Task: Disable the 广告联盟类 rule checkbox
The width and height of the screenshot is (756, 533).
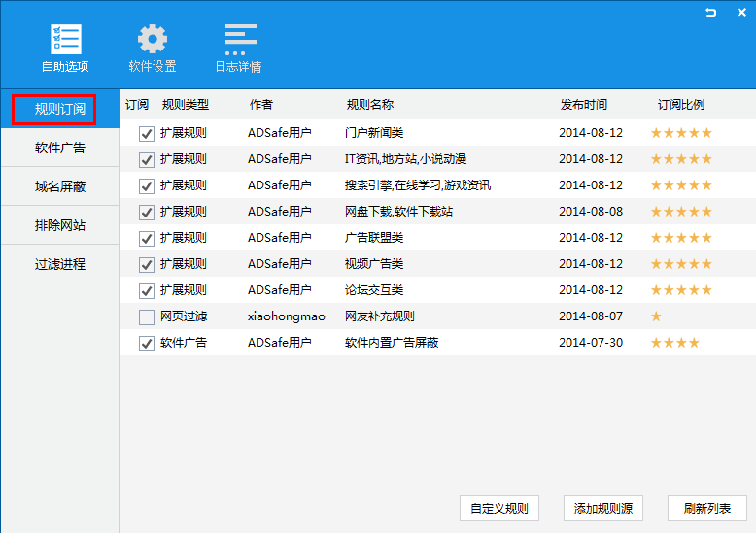Action: point(147,238)
